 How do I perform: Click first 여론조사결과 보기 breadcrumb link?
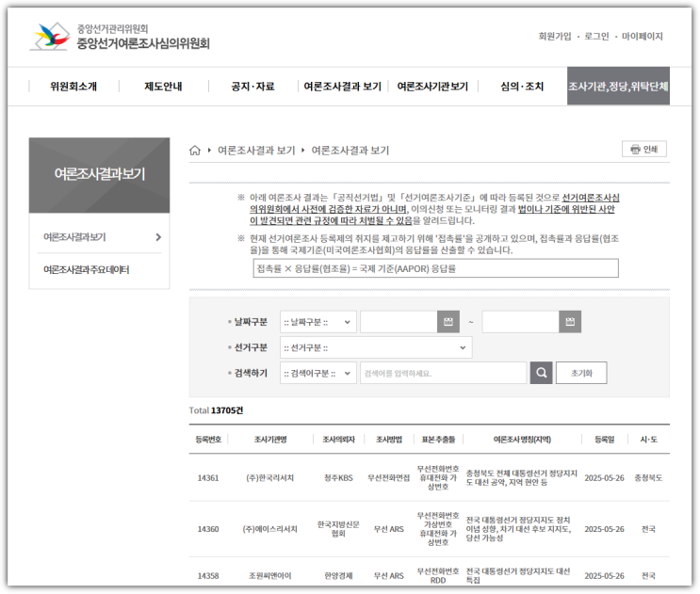click(x=256, y=151)
